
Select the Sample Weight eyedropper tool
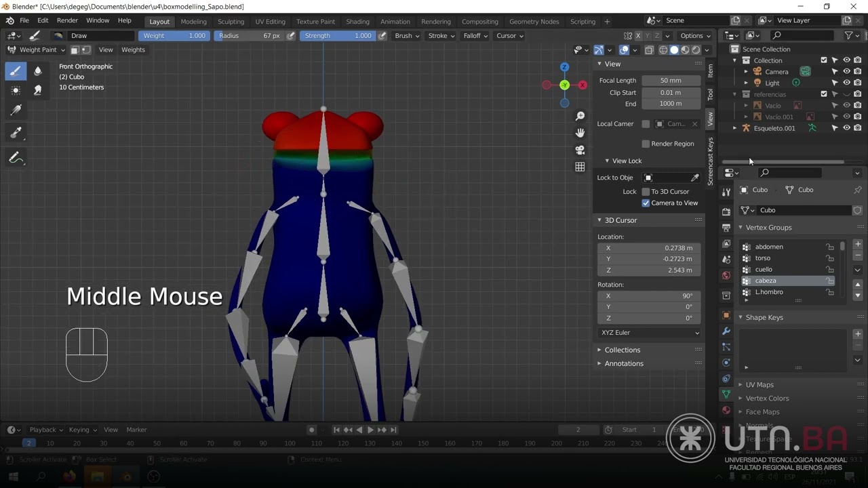click(16, 134)
